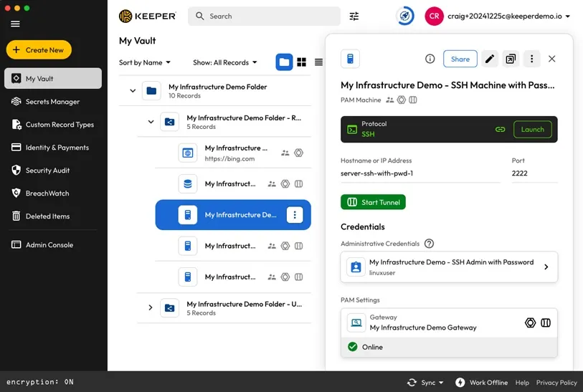Viewport: 583px width, 392px height.
Task: Click the help icon beside Administrative Credentials
Action: 429,244
